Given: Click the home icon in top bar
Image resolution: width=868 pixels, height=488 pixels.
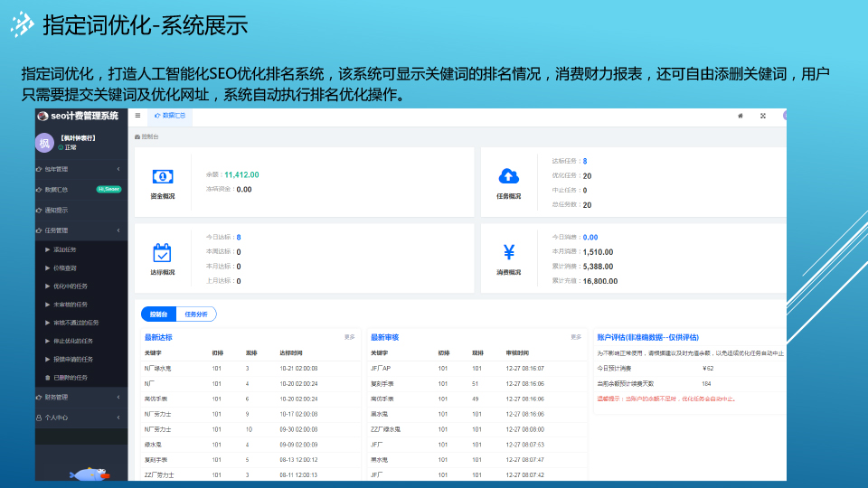Looking at the screenshot, I should [741, 116].
